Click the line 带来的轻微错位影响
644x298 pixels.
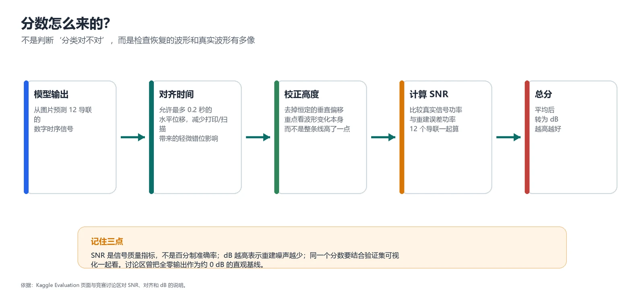click(x=188, y=139)
